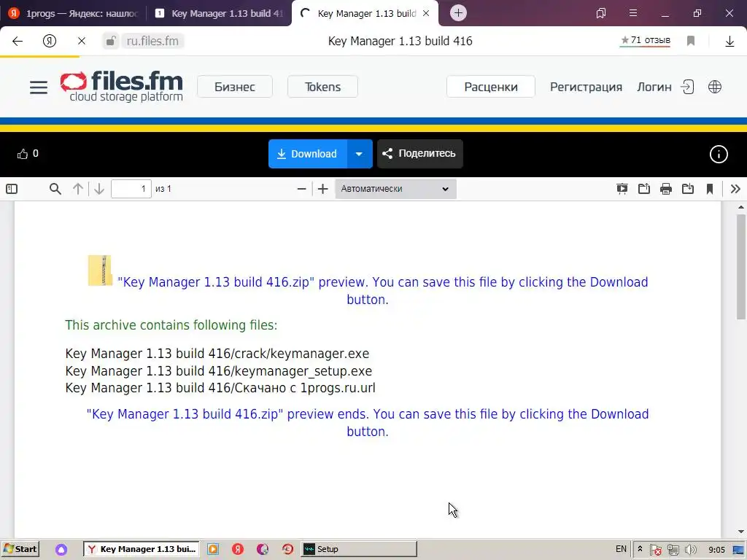Image resolution: width=747 pixels, height=560 pixels.
Task: Open the Расценки pricing page
Action: coord(491,87)
